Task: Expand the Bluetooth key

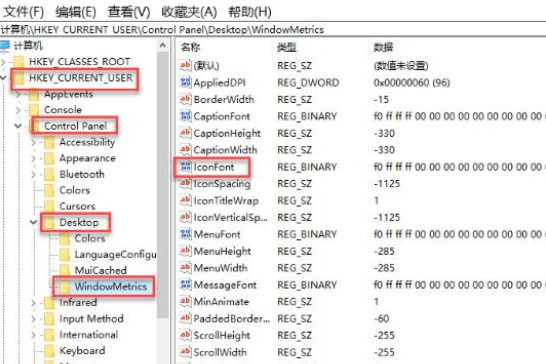Action: [x=33, y=175]
